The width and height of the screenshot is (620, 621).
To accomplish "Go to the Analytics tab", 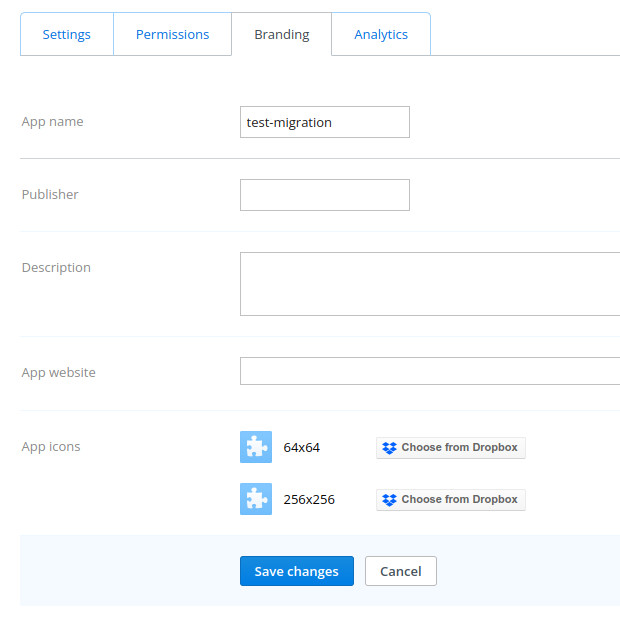I will [x=381, y=34].
